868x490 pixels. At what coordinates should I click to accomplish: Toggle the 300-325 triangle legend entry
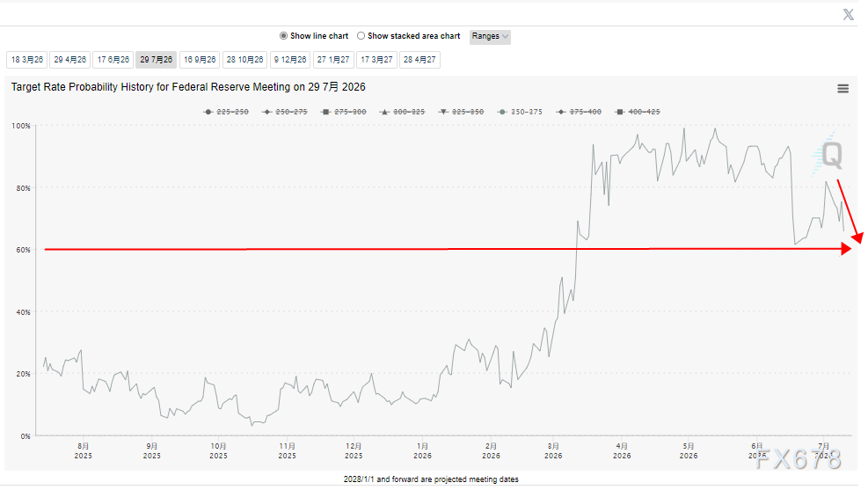pyautogui.click(x=403, y=112)
